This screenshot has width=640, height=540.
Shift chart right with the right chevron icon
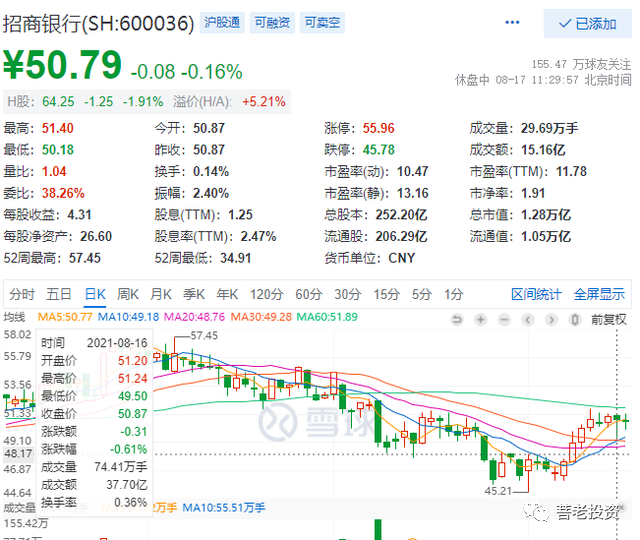tap(551, 319)
